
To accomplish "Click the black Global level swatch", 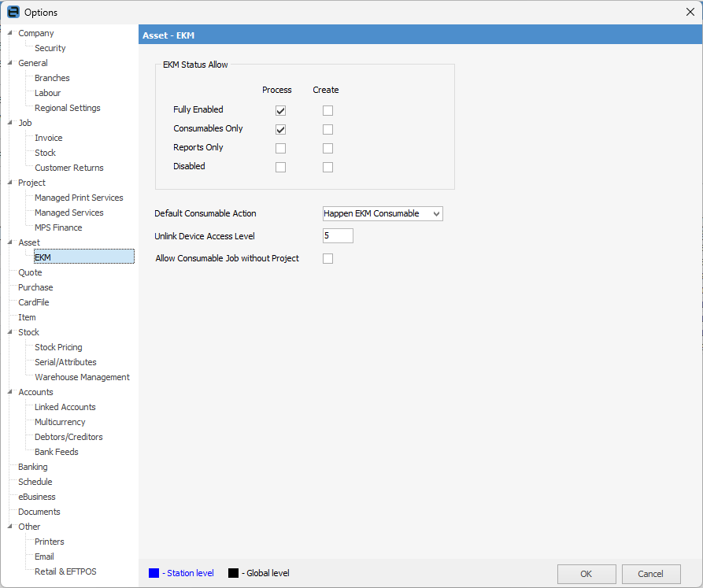I will pyautogui.click(x=233, y=573).
